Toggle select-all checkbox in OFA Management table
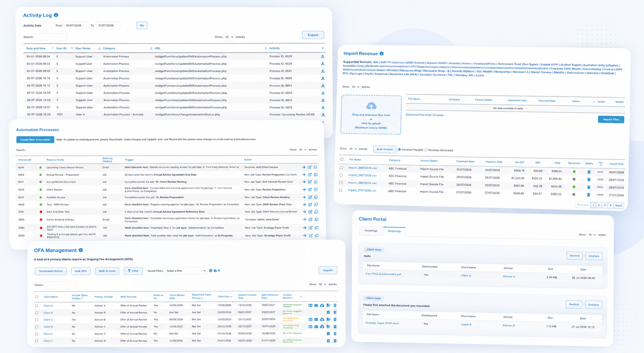Viewport: 644px width, 353px height. (x=37, y=297)
